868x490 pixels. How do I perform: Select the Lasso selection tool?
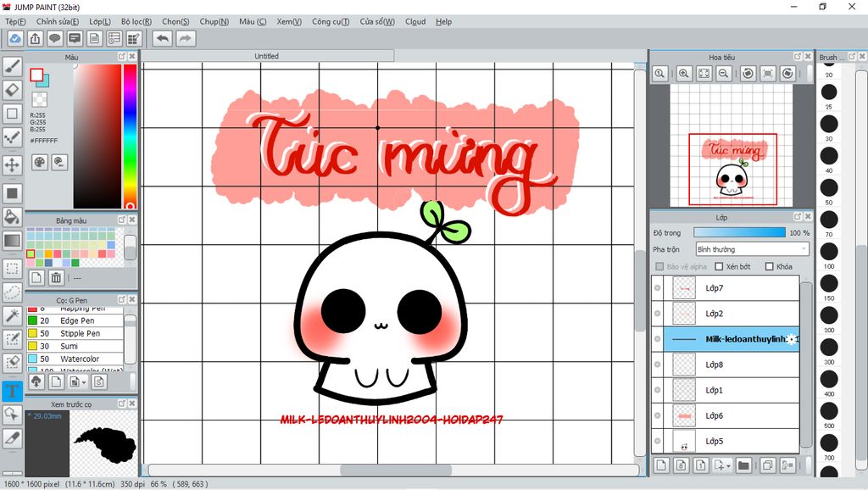[12, 292]
